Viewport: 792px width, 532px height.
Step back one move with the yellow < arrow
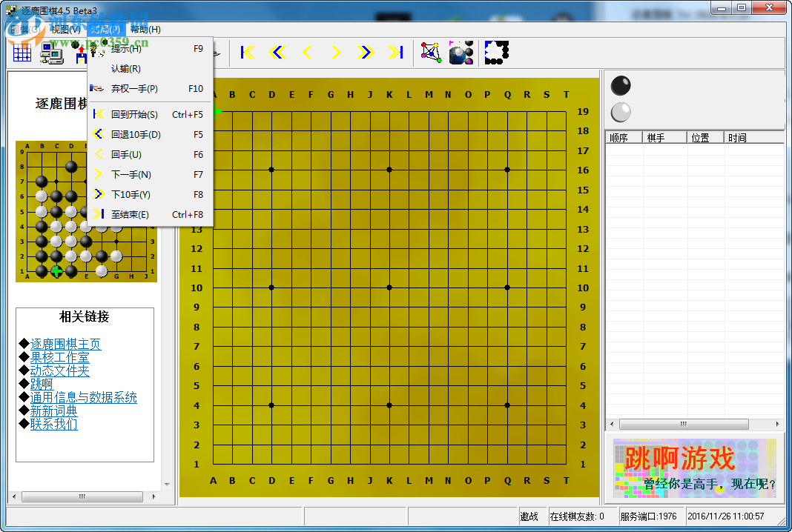click(x=308, y=52)
